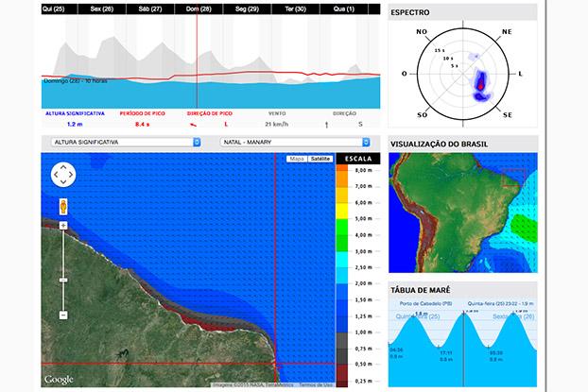The width and height of the screenshot is (588, 392).
Task: Open the NATAL - MANARY location dropdown
Action: pyautogui.click(x=295, y=142)
